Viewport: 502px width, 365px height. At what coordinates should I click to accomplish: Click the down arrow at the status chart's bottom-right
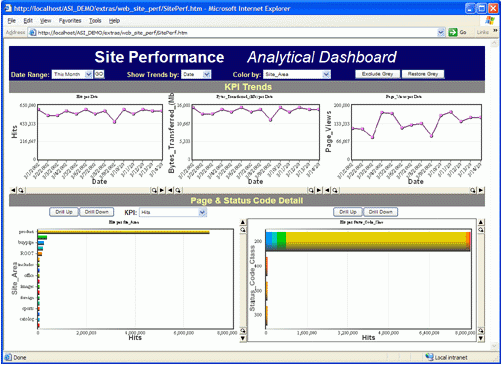coord(481,338)
